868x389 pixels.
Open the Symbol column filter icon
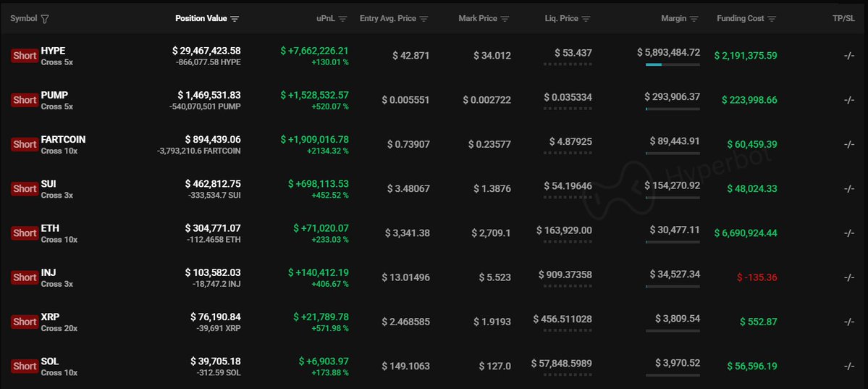click(x=46, y=19)
